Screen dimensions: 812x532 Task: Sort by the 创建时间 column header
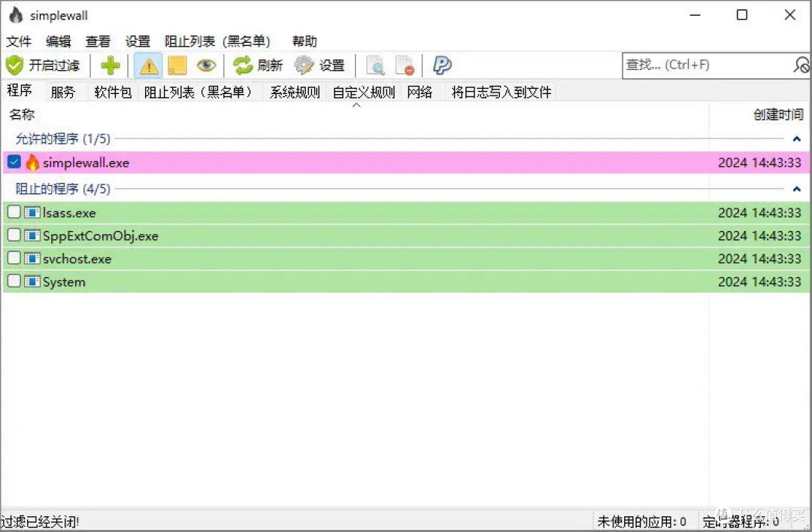pos(778,114)
